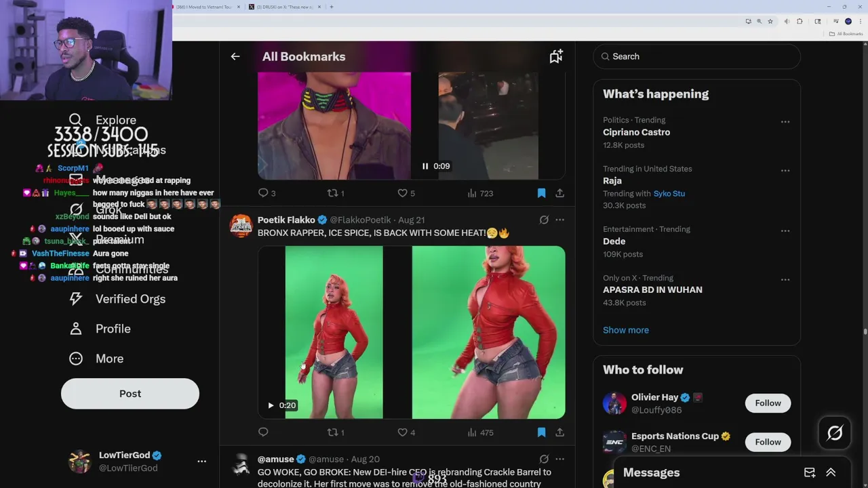View analytics showing 475 views
Image resolution: width=868 pixels, height=488 pixels.
coord(480,432)
